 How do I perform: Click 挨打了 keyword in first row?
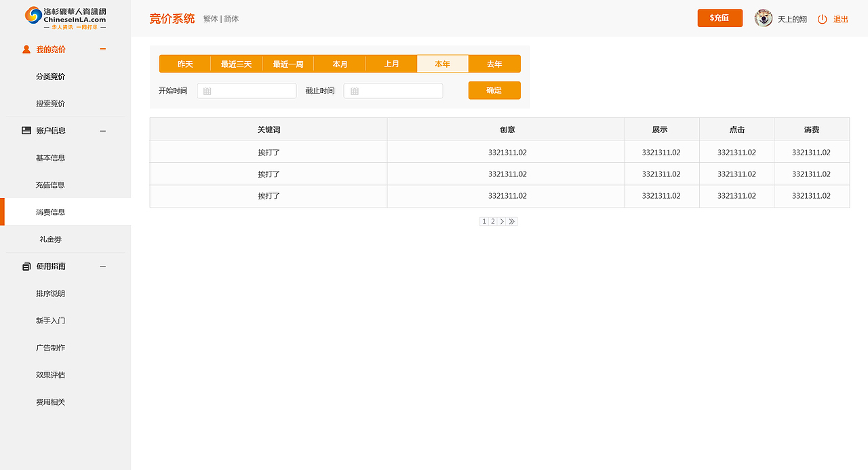point(269,153)
